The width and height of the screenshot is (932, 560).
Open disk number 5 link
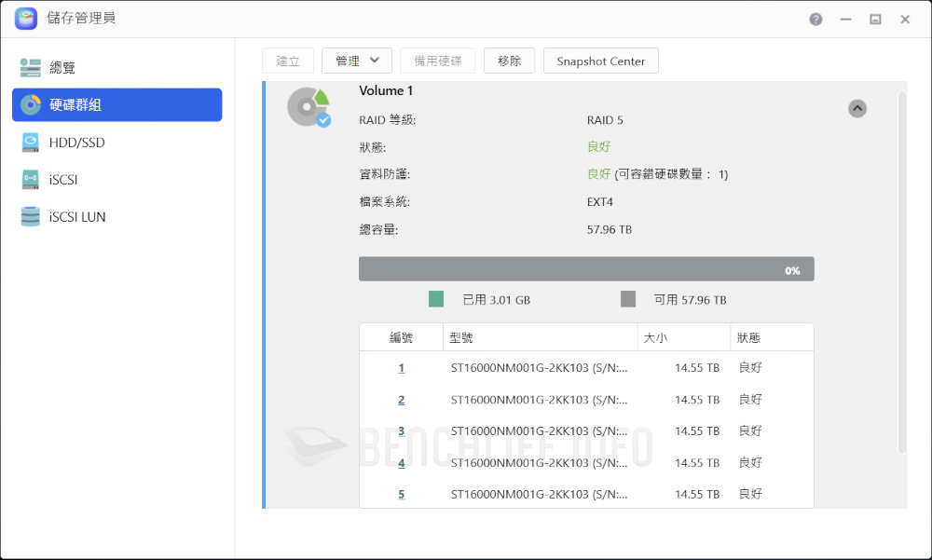pos(401,494)
